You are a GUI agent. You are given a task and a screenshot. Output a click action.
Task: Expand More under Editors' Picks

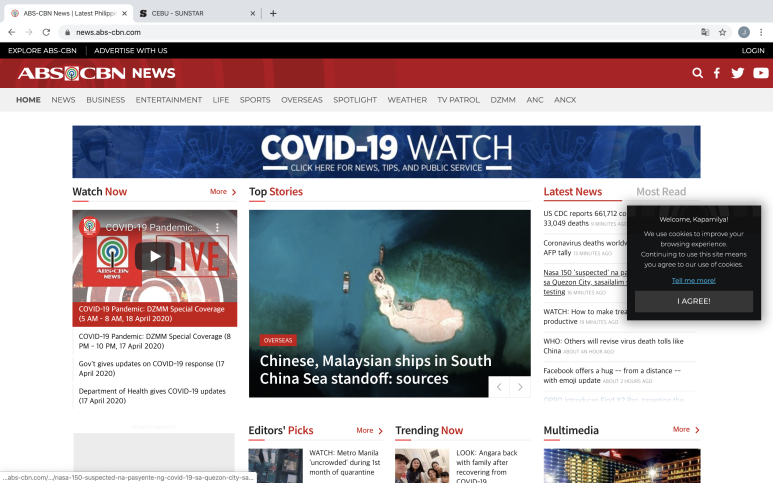click(x=370, y=430)
